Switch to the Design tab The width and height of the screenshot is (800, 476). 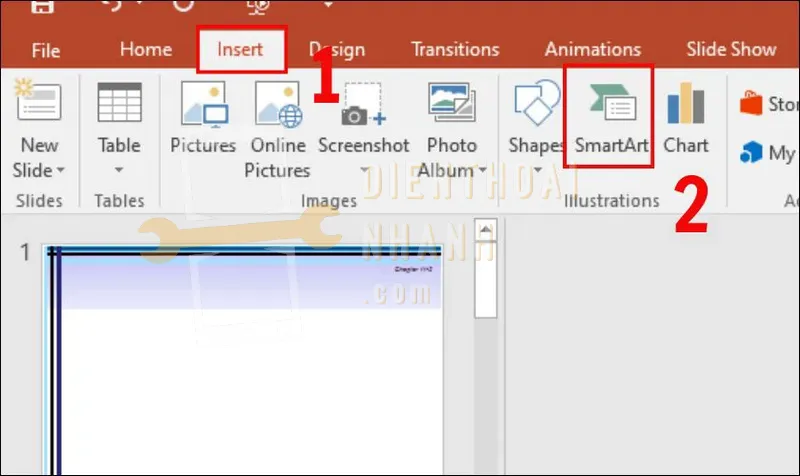pyautogui.click(x=336, y=49)
